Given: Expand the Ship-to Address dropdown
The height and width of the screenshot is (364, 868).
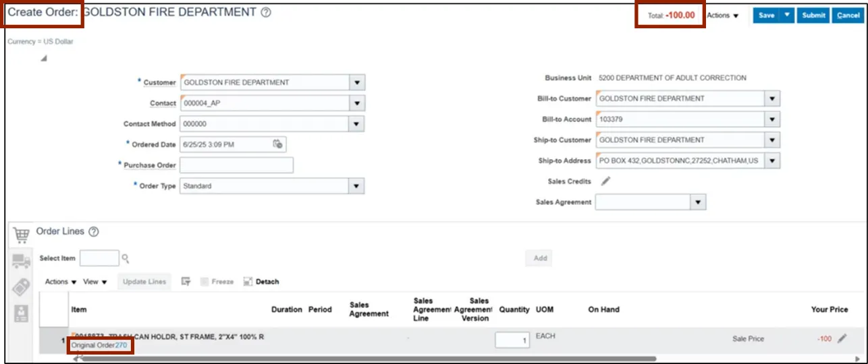Looking at the screenshot, I should (x=773, y=161).
